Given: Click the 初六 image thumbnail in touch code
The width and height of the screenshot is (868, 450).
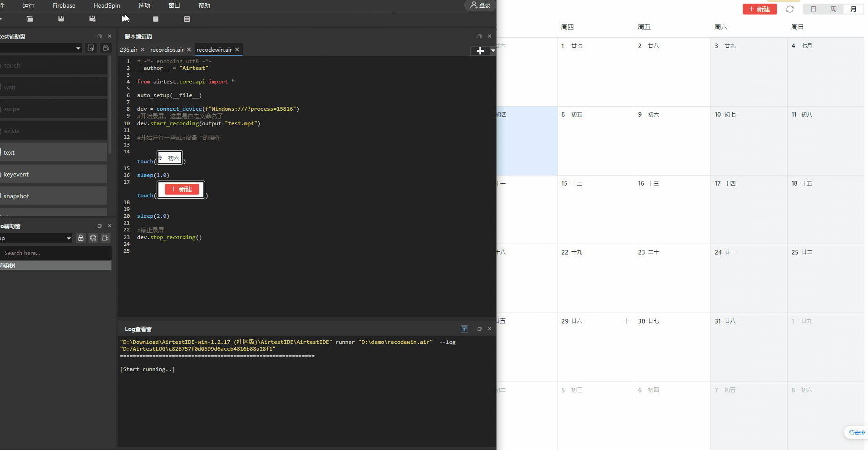Looking at the screenshot, I should click(x=170, y=158).
